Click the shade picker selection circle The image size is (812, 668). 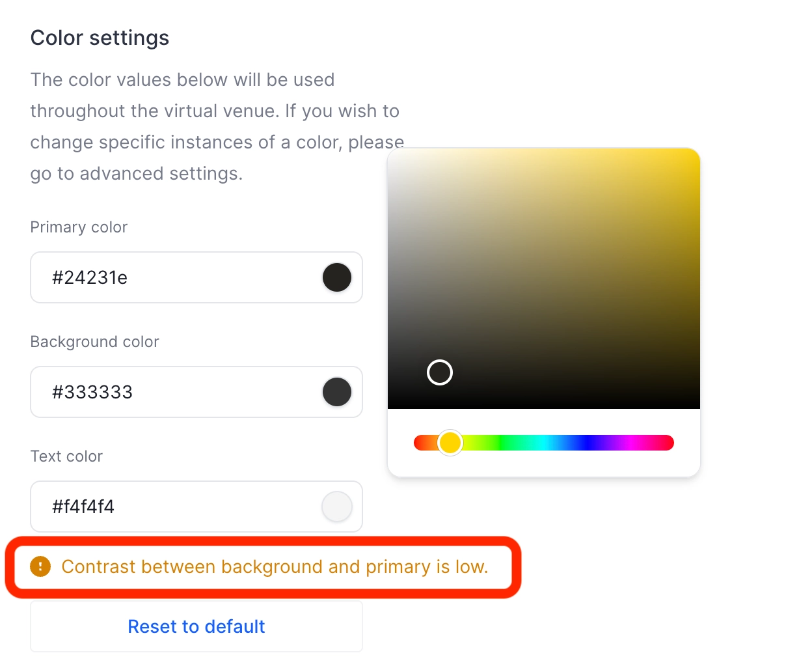coord(439,372)
